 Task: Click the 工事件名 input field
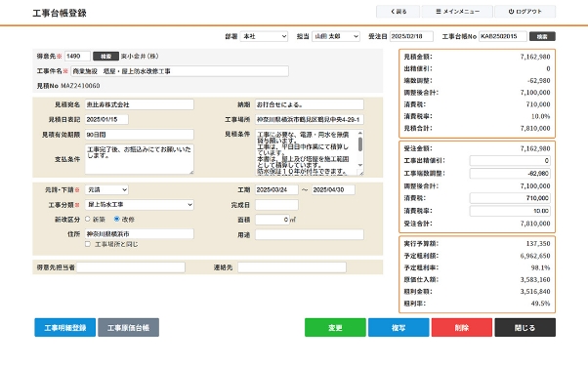[180, 71]
